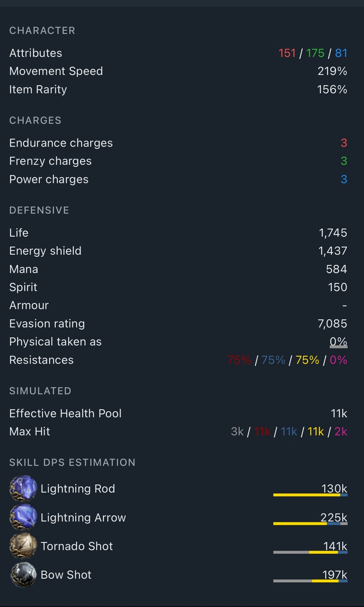Select the Tornado Shot skill icon
Screen dimensions: 364x607
pos(23,546)
